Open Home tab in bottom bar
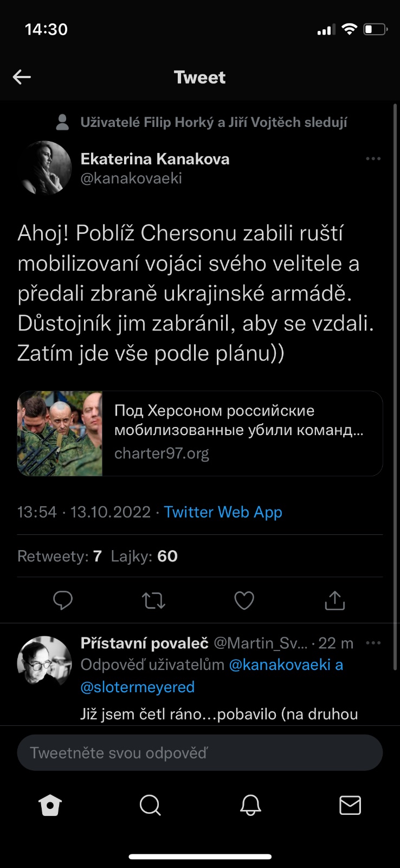 click(50, 806)
